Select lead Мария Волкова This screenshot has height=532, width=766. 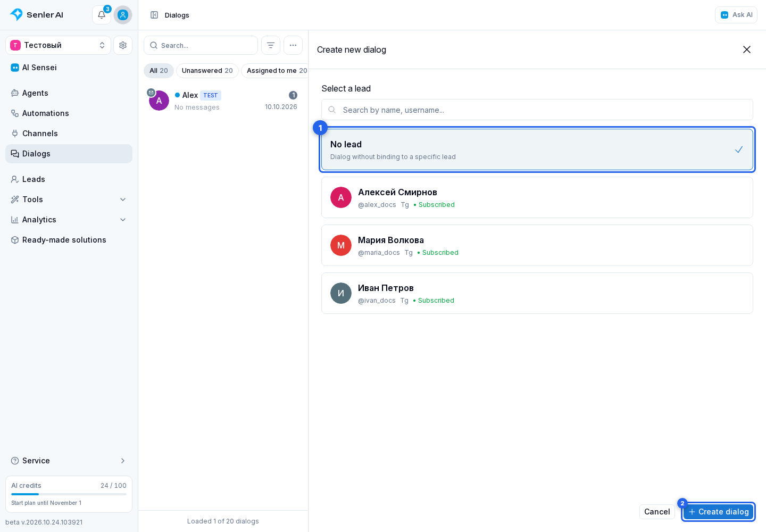coord(537,245)
